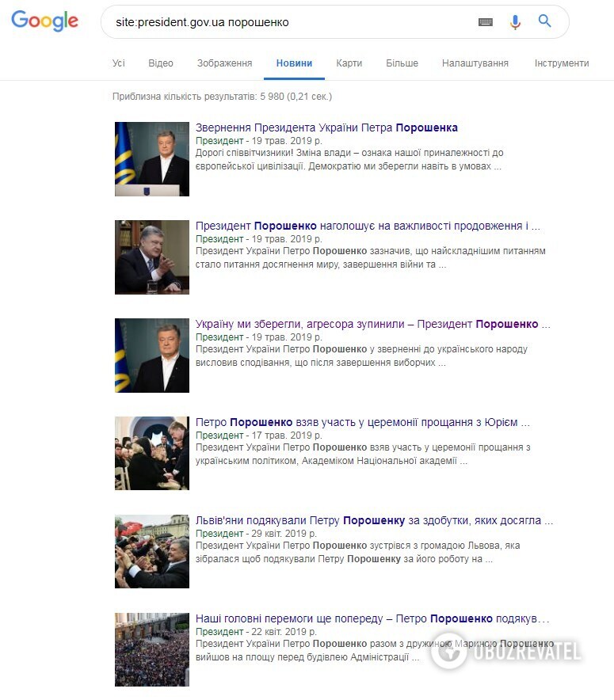
Task: Open 'Наші головні перемоги ще попереду' result
Action: tap(372, 618)
